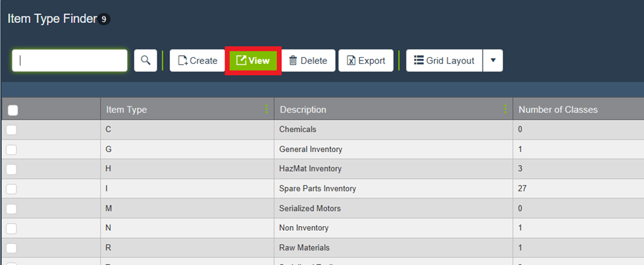Toggle the select-all header checkbox

[13, 110]
